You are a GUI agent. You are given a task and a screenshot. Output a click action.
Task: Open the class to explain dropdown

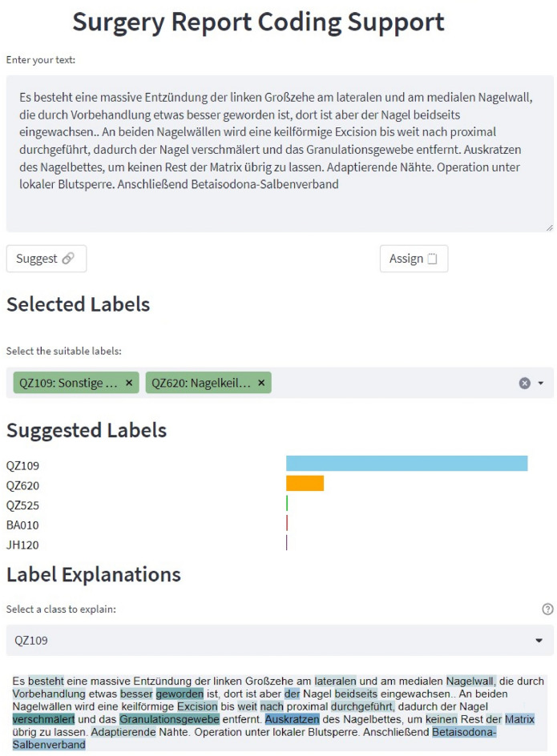[x=280, y=641]
